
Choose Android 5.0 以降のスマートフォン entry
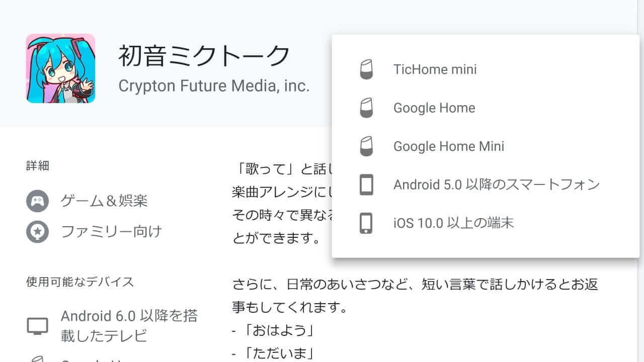point(496,185)
